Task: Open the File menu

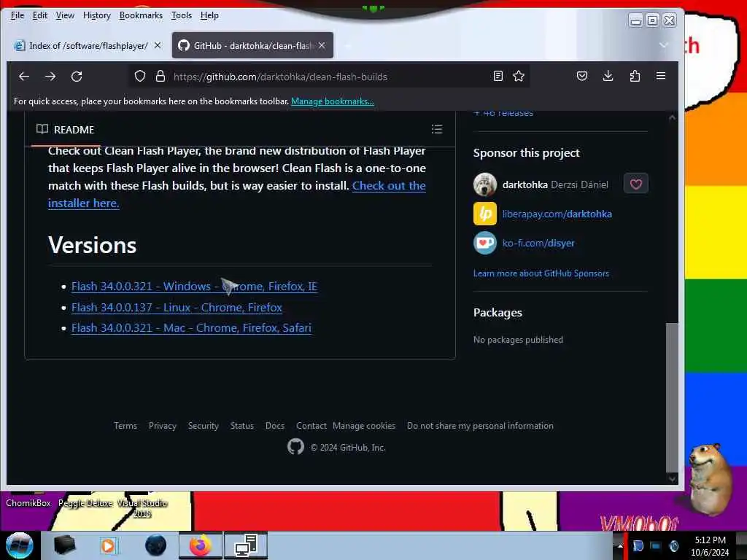Action: coord(18,15)
